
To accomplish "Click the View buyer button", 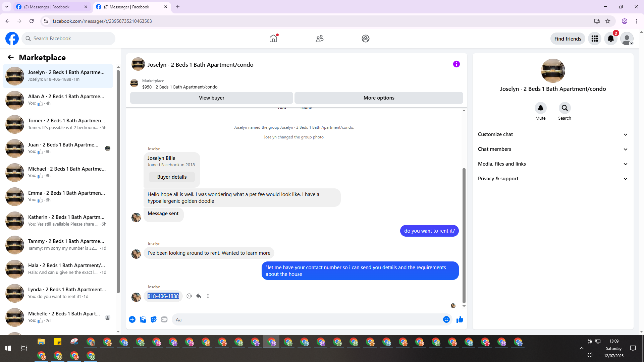I will click(x=211, y=98).
